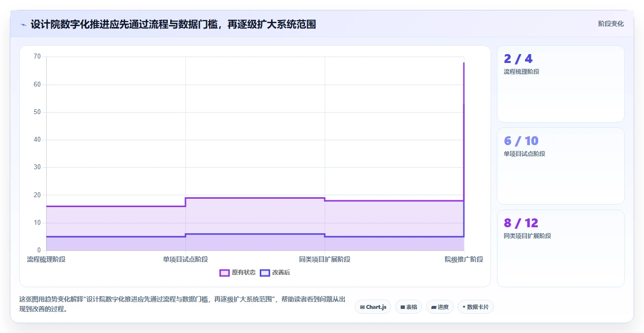Viewport: 644px width, 333px height.
Task: Select the 进度 tag chip
Action: [439, 307]
